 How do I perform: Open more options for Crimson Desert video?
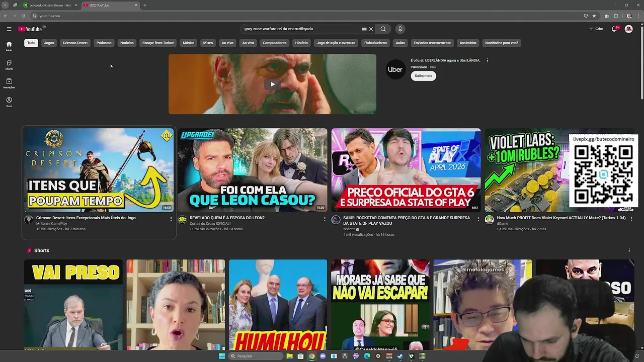coord(171,219)
